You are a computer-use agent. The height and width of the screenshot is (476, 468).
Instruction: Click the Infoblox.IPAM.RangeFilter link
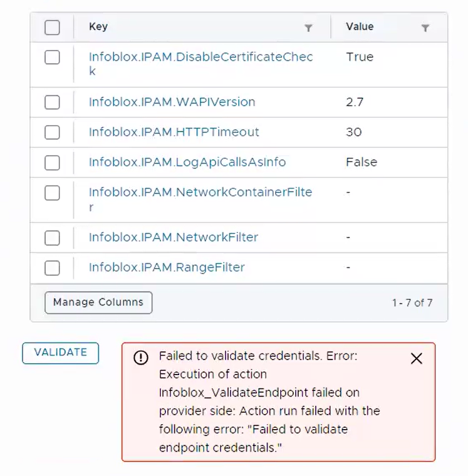167,267
